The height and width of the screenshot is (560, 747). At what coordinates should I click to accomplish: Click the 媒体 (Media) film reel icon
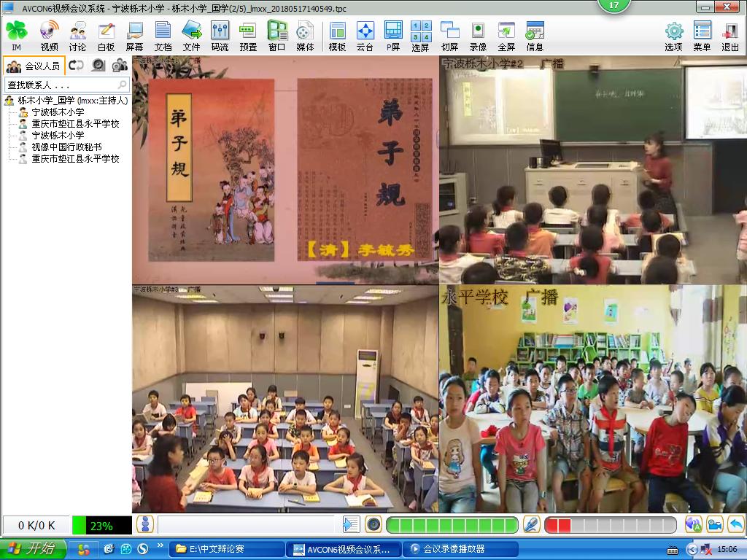[305, 36]
